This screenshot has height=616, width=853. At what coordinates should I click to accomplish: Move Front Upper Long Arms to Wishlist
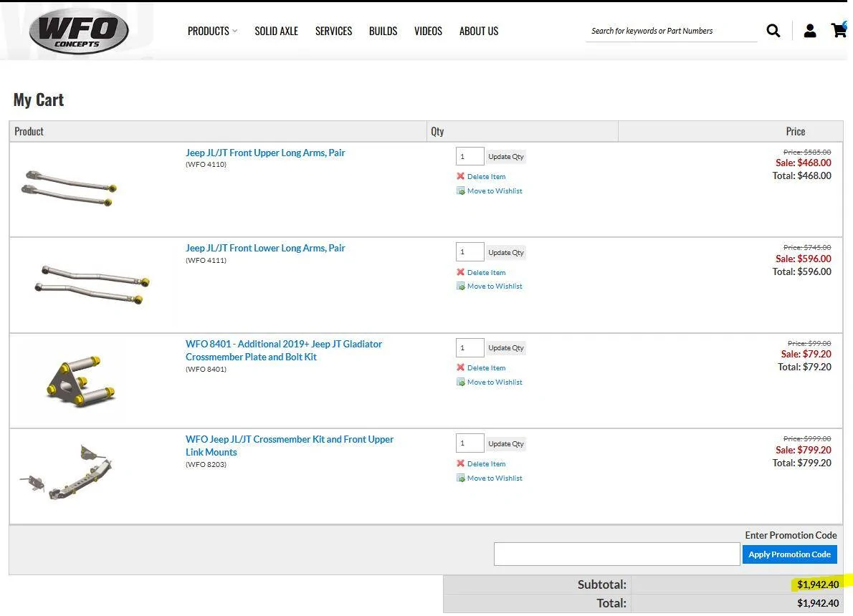tap(495, 191)
